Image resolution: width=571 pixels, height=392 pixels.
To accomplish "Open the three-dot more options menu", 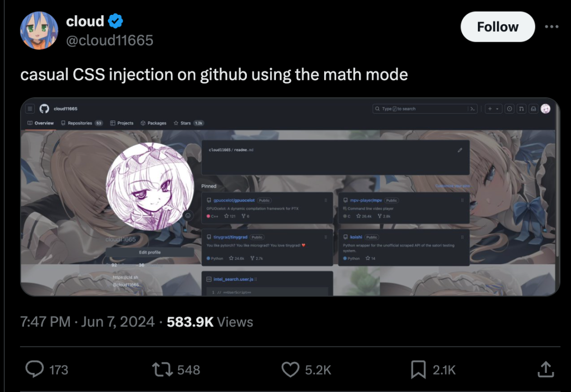I will (551, 26).
